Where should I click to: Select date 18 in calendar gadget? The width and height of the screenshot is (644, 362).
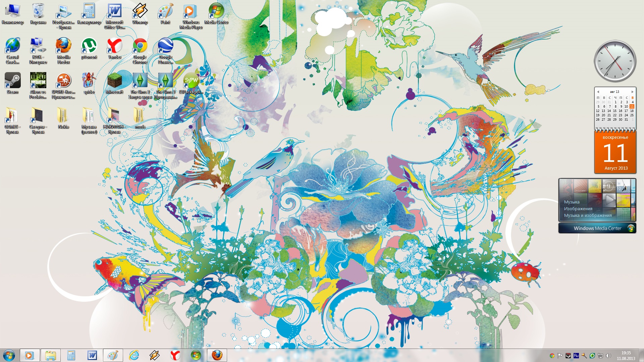632,111
